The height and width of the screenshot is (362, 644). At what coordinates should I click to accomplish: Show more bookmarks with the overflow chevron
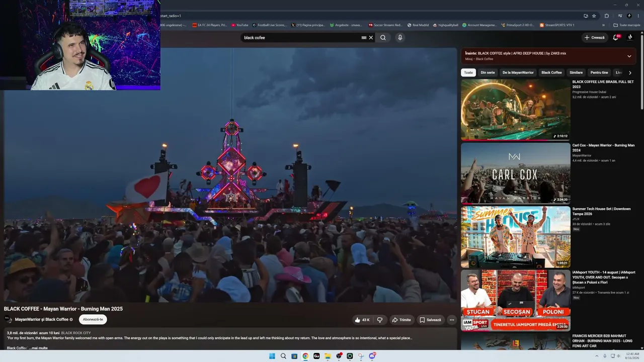tap(604, 25)
